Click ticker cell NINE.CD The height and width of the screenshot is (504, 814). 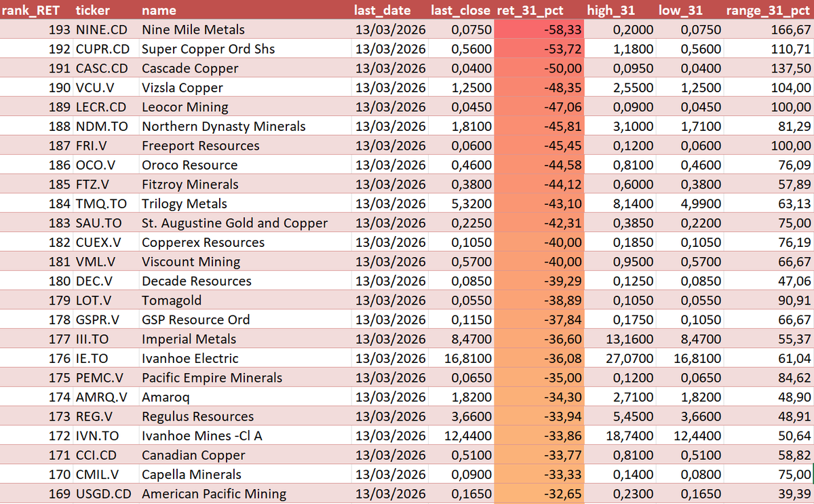point(105,30)
